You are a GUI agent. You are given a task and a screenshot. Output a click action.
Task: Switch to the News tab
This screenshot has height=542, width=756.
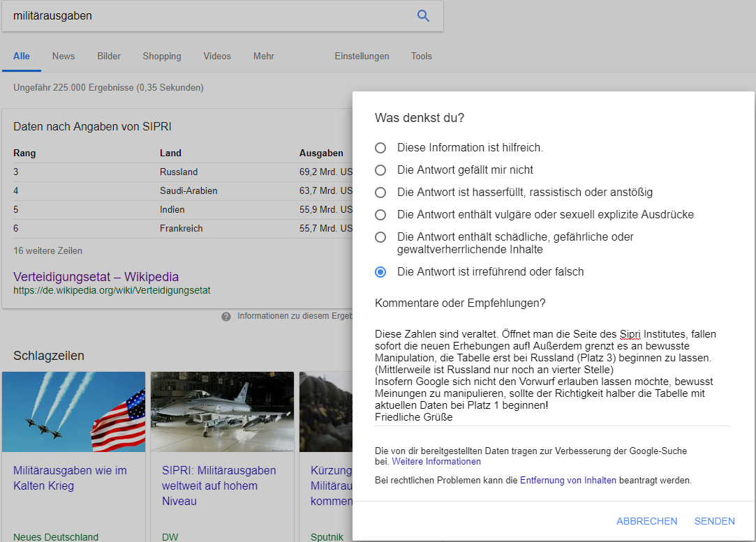tap(64, 57)
